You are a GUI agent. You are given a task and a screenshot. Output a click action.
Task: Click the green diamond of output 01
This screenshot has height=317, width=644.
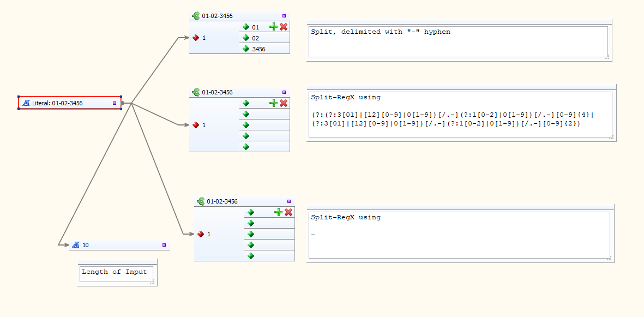[246, 27]
